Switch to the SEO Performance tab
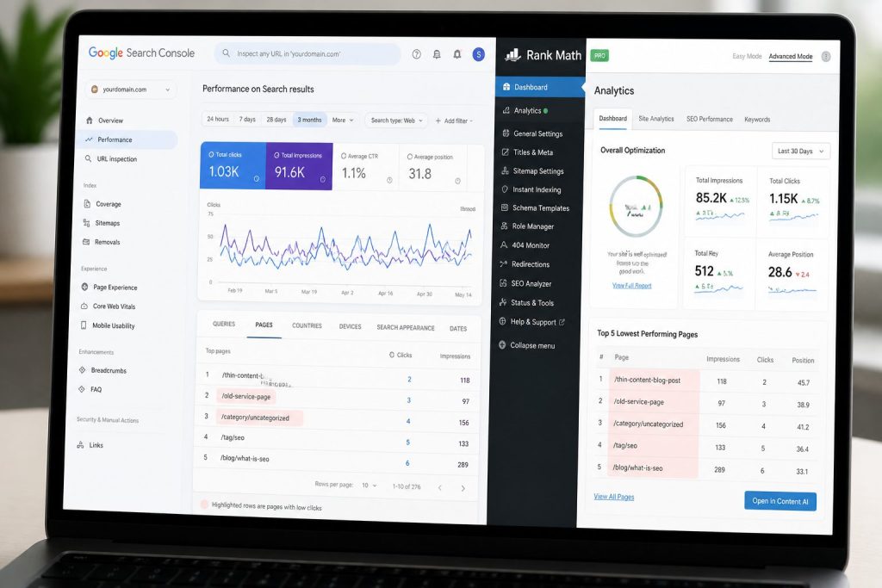Image resolution: width=882 pixels, height=588 pixels. (710, 119)
